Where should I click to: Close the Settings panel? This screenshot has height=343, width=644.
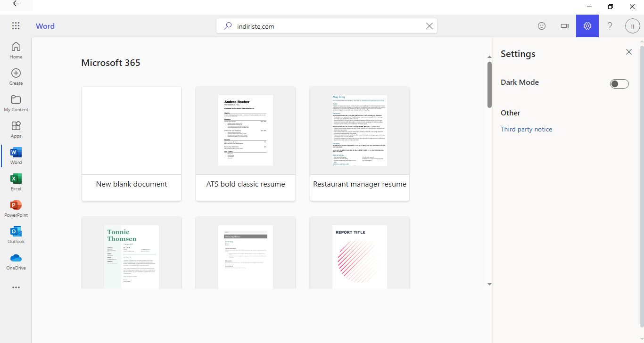[628, 52]
